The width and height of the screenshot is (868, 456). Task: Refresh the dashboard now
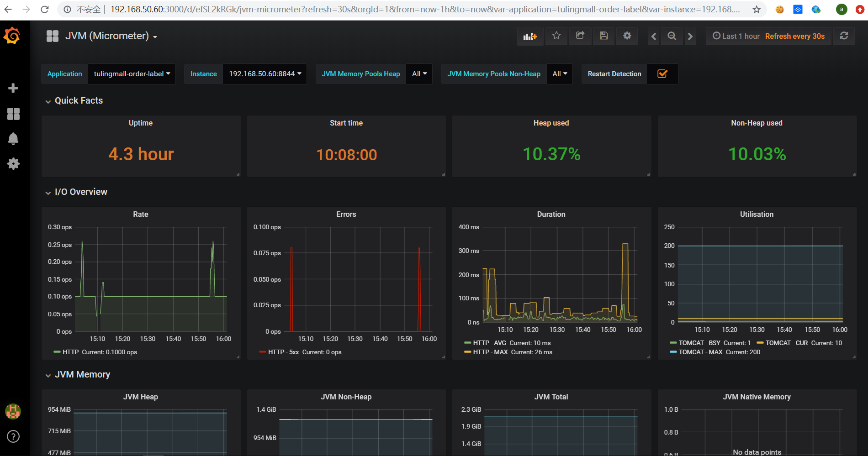coord(844,36)
